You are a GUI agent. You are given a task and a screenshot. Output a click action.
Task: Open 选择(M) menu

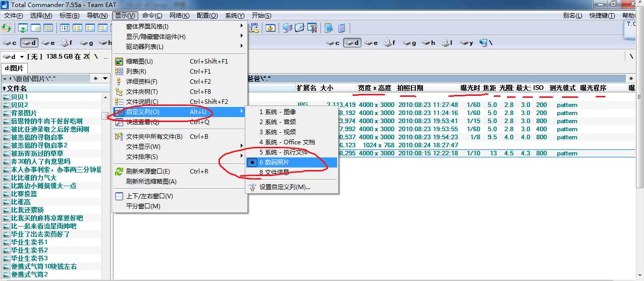[x=41, y=16]
